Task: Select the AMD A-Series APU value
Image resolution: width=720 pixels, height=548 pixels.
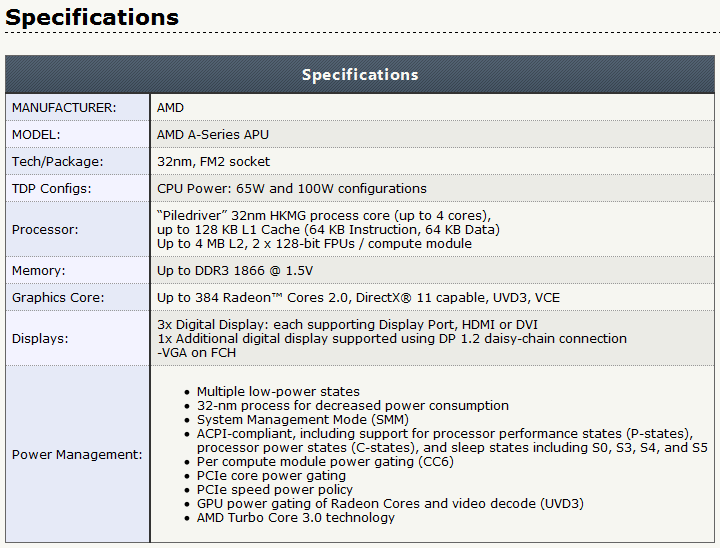Action: tap(213, 135)
